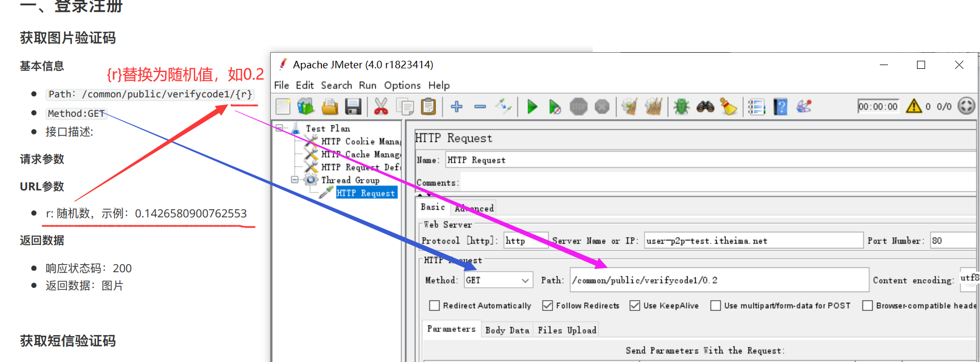Click the Clear All double broom icon
980x362 pixels.
[654, 107]
